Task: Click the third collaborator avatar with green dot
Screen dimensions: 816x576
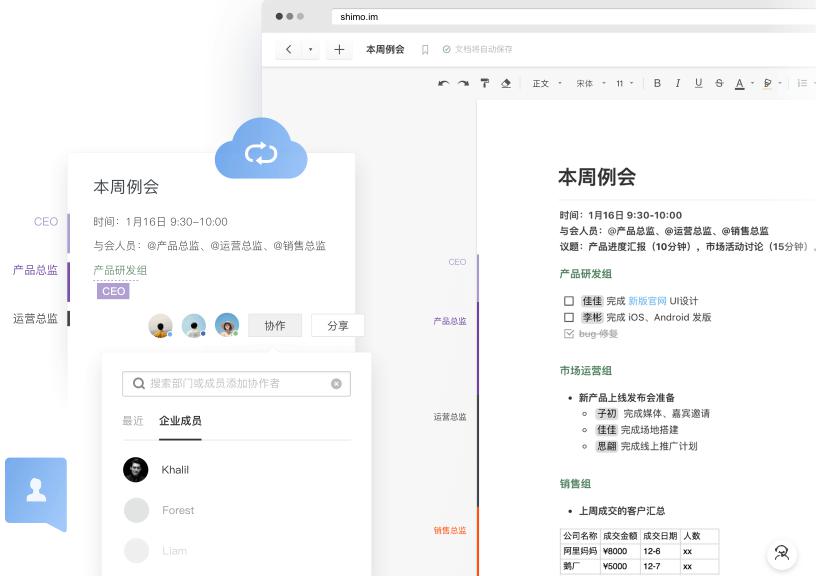Action: [x=227, y=325]
